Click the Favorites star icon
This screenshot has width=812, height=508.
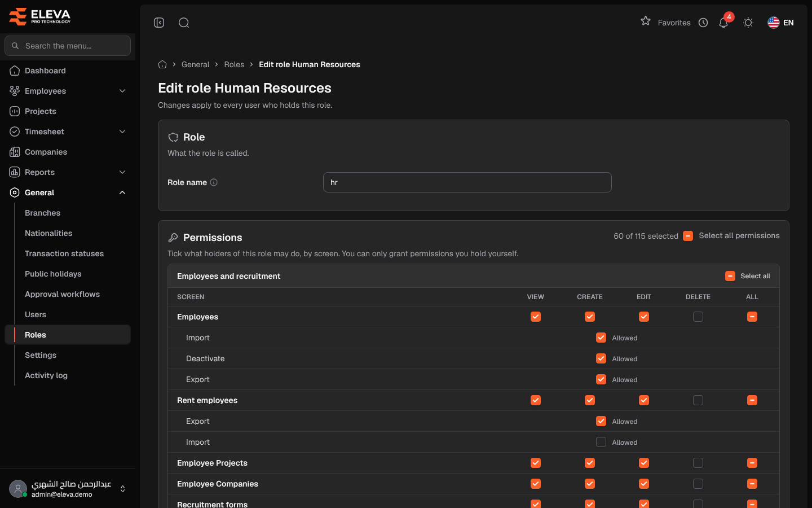point(646,21)
